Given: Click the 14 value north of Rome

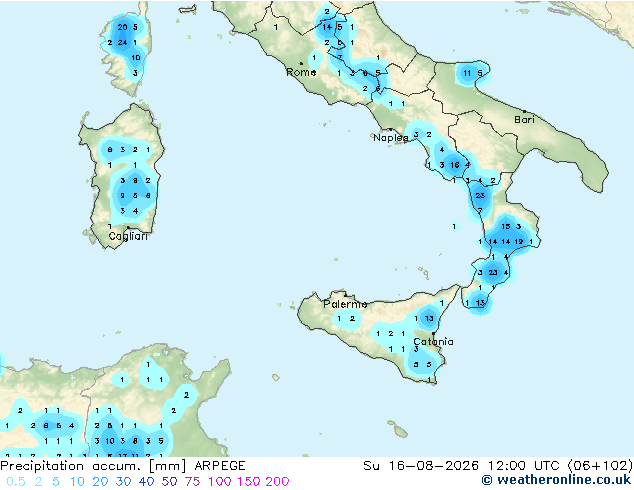Looking at the screenshot, I should (327, 27).
